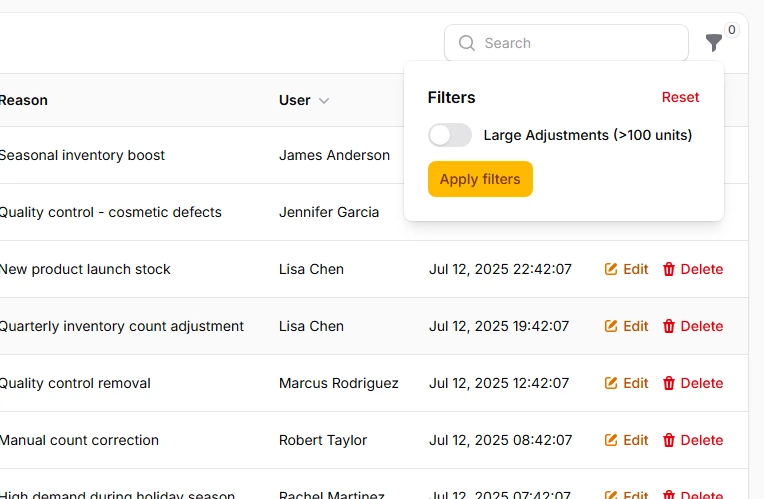Viewport: 764px width, 499px height.
Task: Click the edit pencil icon for New product launch stock
Action: [611, 269]
